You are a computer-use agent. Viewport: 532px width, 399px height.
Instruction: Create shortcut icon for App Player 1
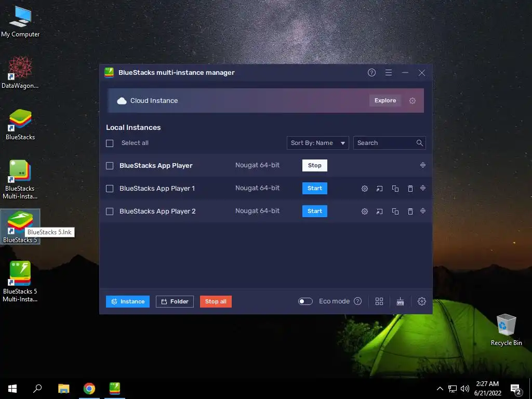coord(380,189)
